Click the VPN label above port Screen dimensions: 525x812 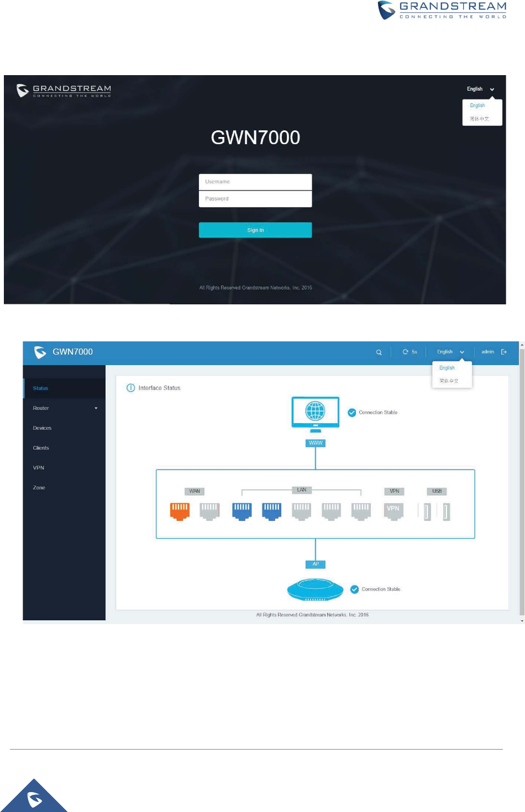tap(395, 491)
